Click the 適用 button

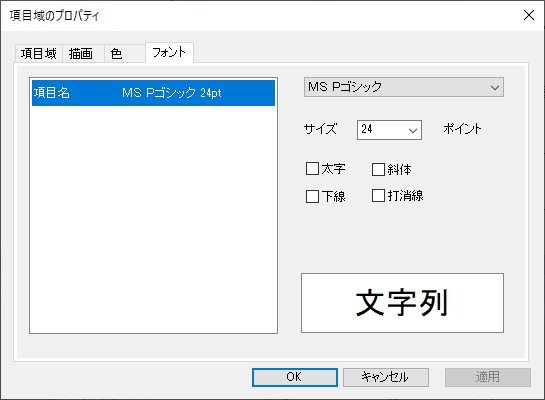(x=488, y=377)
